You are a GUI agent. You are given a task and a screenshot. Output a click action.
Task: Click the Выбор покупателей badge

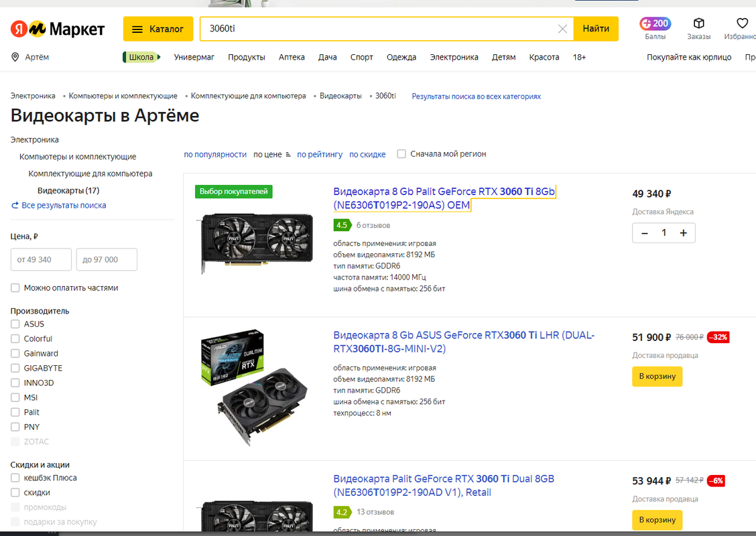[234, 192]
